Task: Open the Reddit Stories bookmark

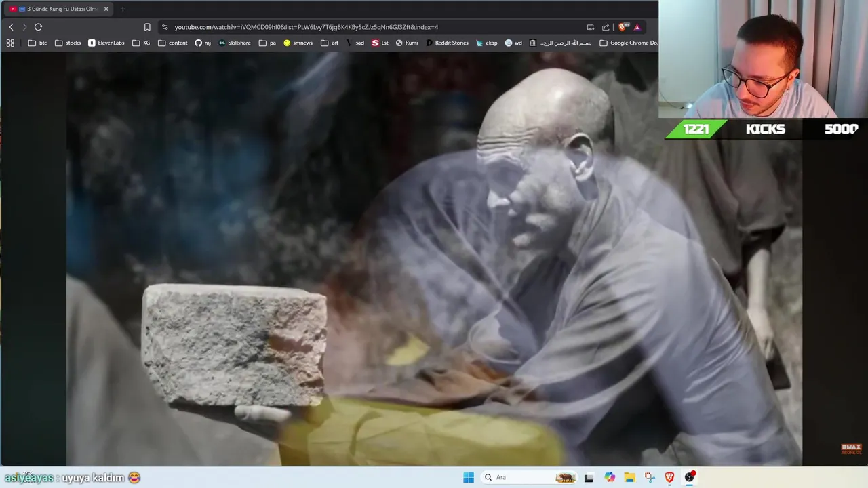Action: pyautogui.click(x=447, y=43)
